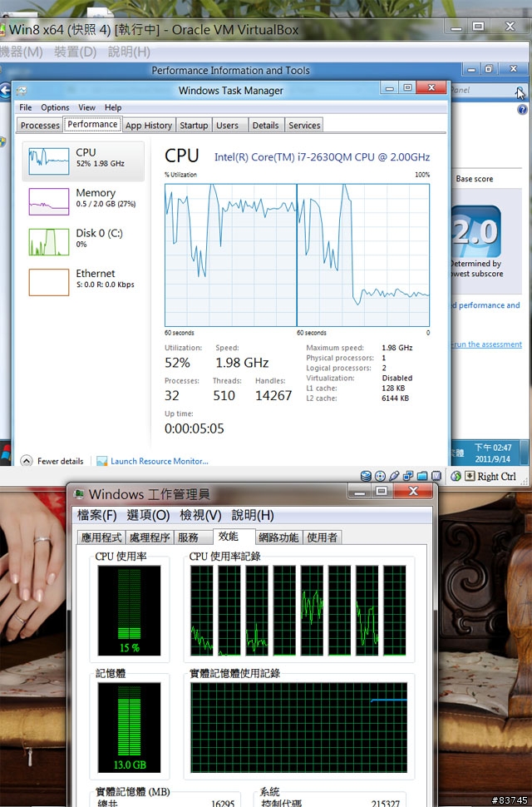The height and width of the screenshot is (807, 532).
Task: Click the L2 cache 6144 KB value
Action: click(395, 398)
